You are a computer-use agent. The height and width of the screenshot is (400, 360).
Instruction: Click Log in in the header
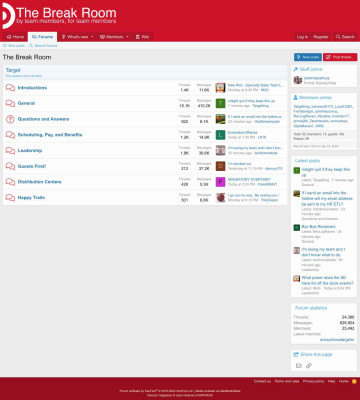click(302, 37)
